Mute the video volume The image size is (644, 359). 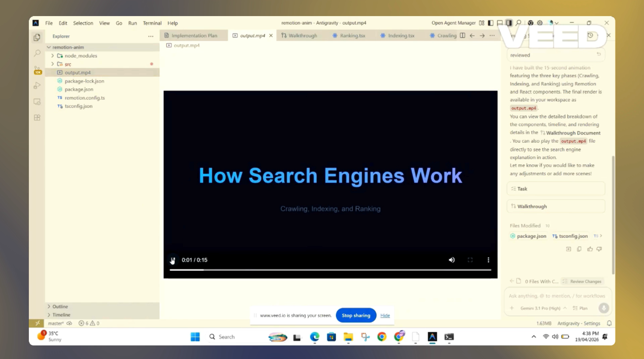coord(452,260)
